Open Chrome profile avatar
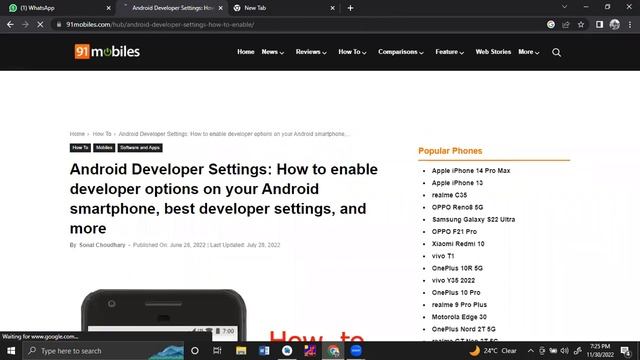 tap(615, 24)
